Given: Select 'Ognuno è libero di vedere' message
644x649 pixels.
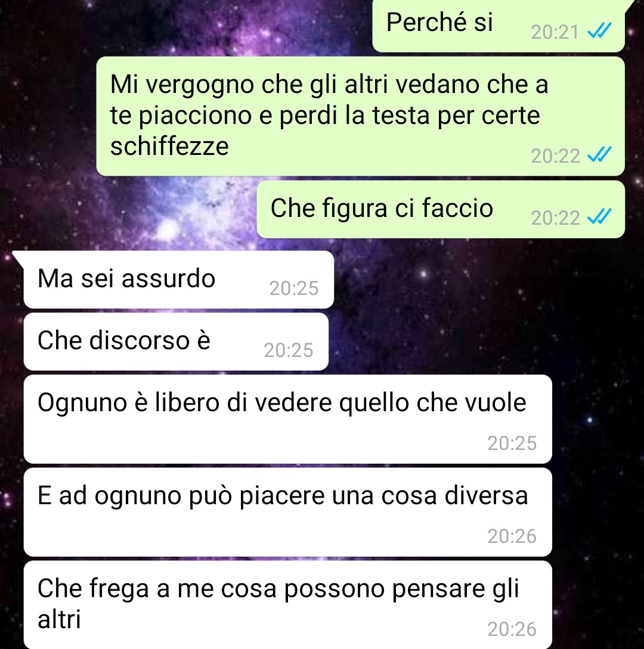Looking at the screenshot, I should click(x=288, y=420).
